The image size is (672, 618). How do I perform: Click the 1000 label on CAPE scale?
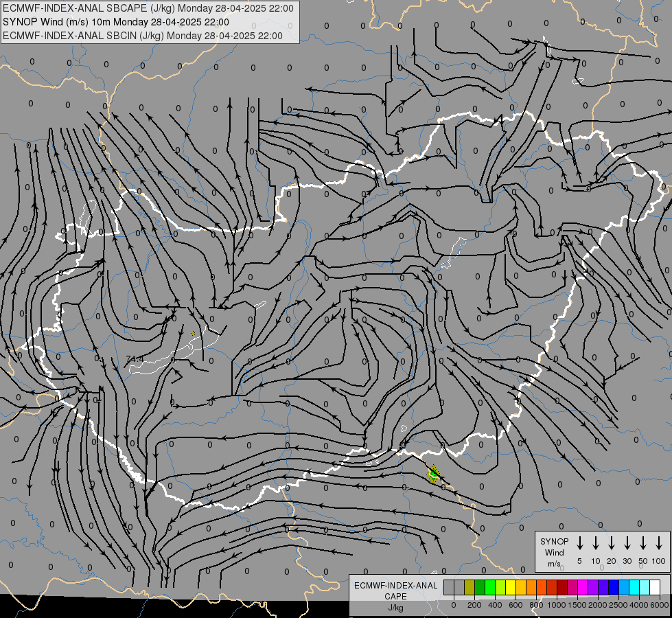(557, 605)
